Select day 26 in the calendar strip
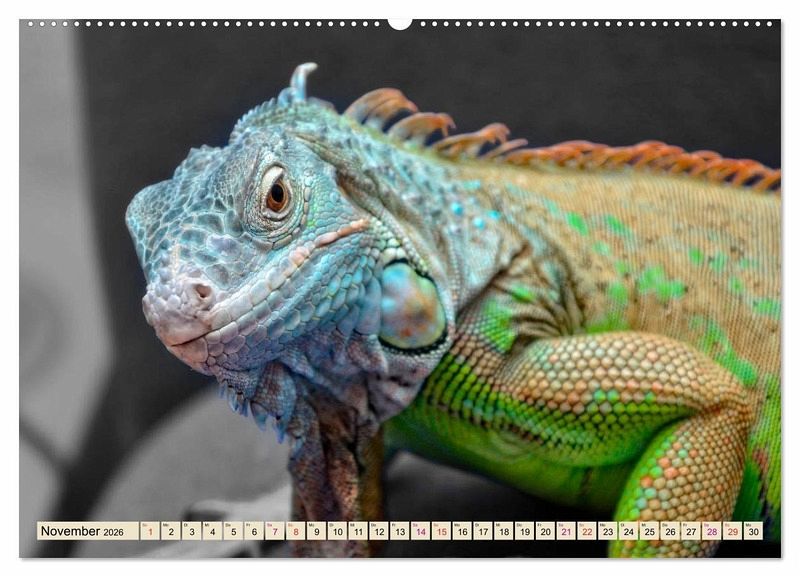 [670, 531]
